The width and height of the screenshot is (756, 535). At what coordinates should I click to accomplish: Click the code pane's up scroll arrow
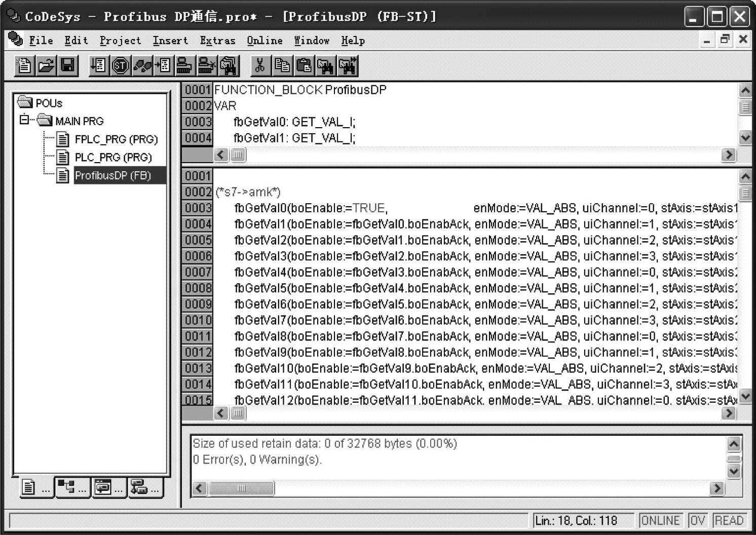coord(745,176)
